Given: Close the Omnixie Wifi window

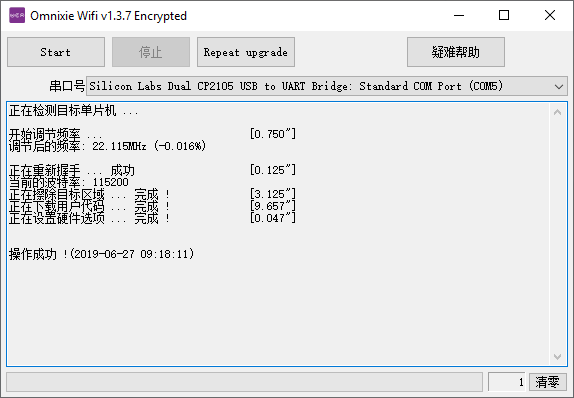Looking at the screenshot, I should point(550,15).
